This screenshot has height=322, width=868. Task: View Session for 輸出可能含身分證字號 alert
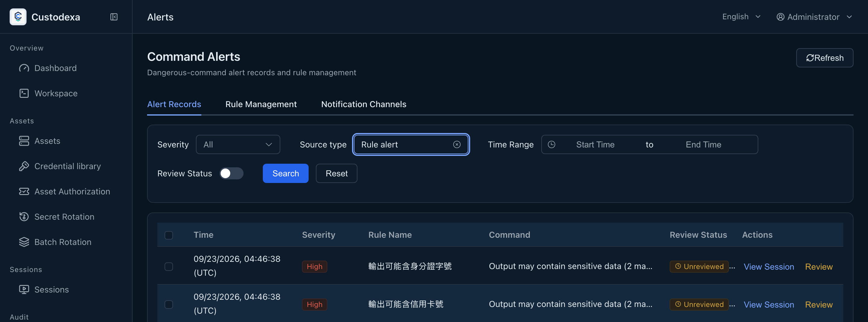[x=769, y=267]
